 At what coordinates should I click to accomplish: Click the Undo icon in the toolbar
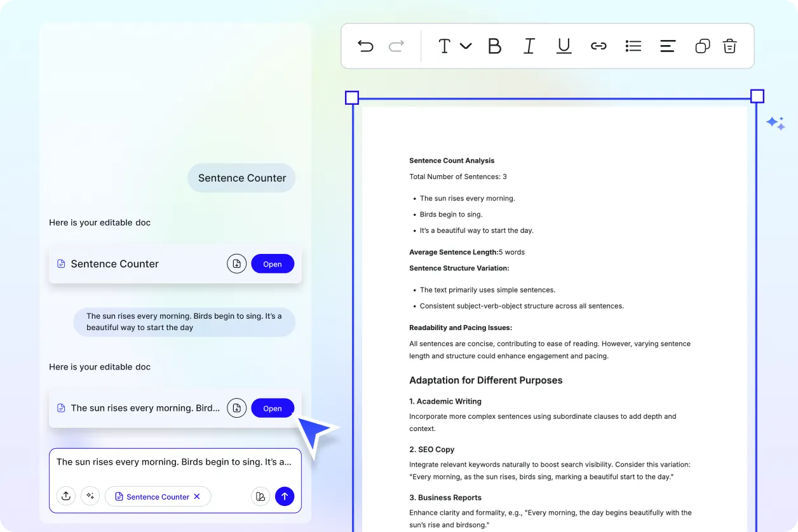[x=365, y=46]
